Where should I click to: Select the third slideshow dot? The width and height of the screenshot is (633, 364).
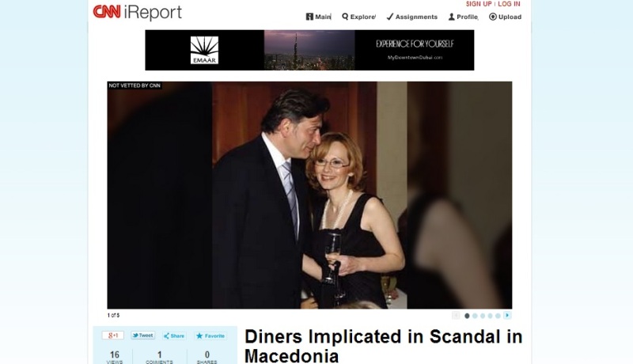[x=483, y=316]
